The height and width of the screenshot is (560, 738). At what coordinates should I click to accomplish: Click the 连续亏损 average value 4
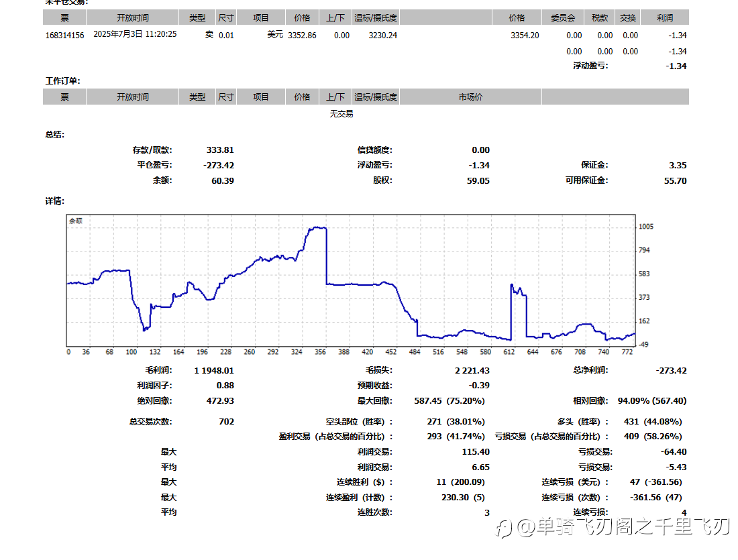[x=684, y=512]
